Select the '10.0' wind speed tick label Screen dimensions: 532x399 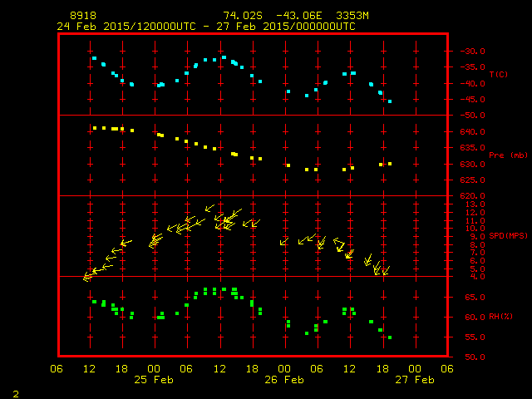(475, 229)
